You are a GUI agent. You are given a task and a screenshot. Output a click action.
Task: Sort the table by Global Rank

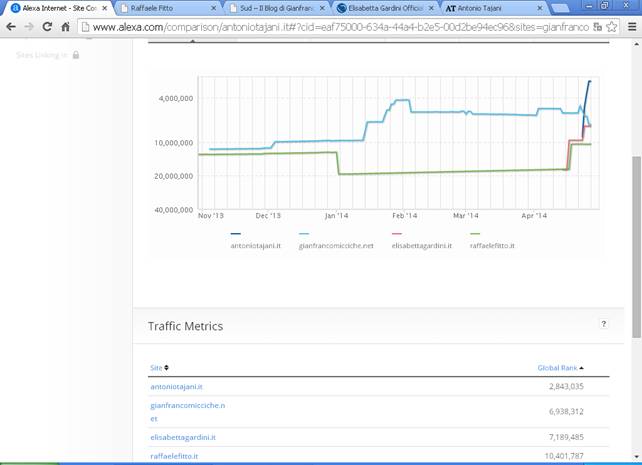click(560, 368)
